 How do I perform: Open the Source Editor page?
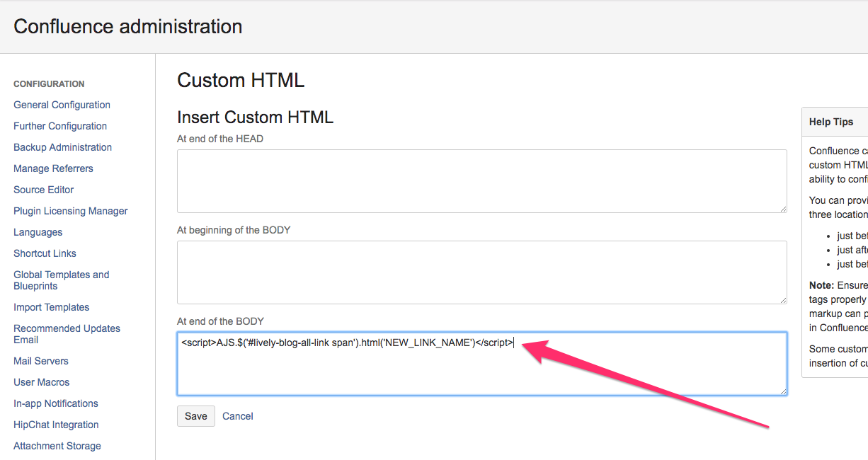tap(43, 190)
